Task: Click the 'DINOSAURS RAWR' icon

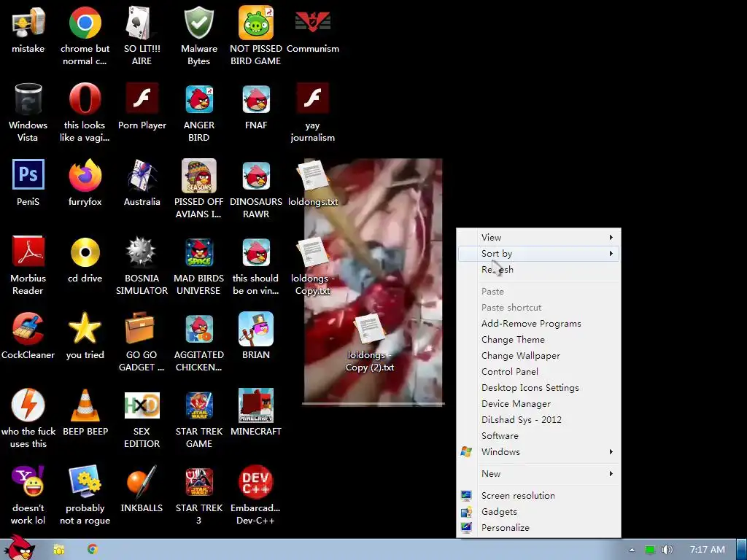Action: pyautogui.click(x=256, y=176)
